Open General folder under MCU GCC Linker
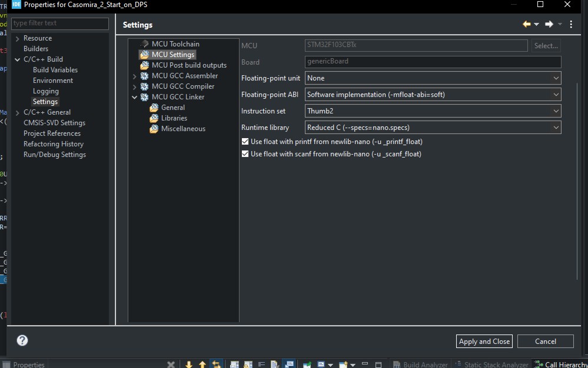The height and width of the screenshot is (368, 588). tap(154, 108)
